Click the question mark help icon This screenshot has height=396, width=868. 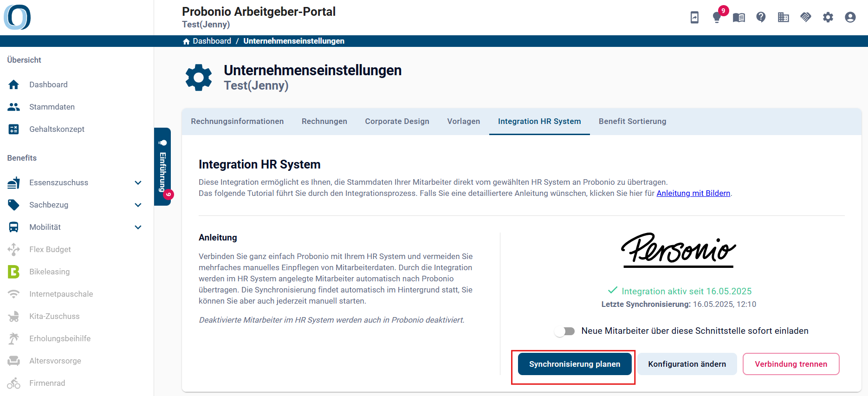coord(761,17)
